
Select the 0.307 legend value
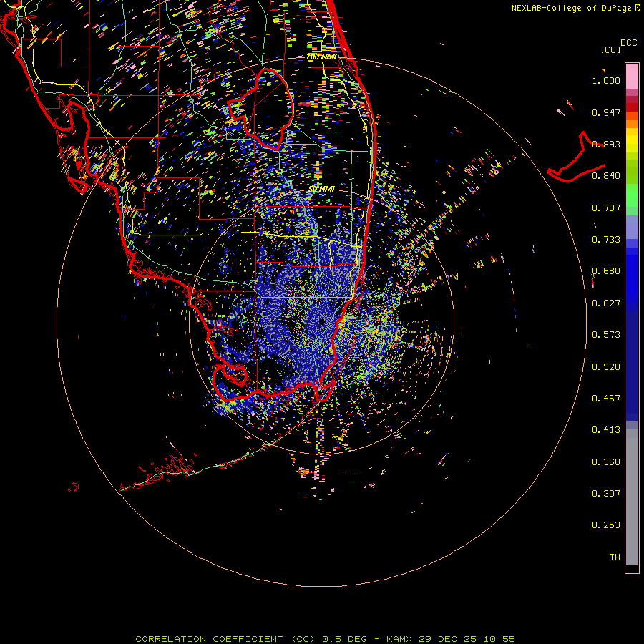(x=606, y=494)
